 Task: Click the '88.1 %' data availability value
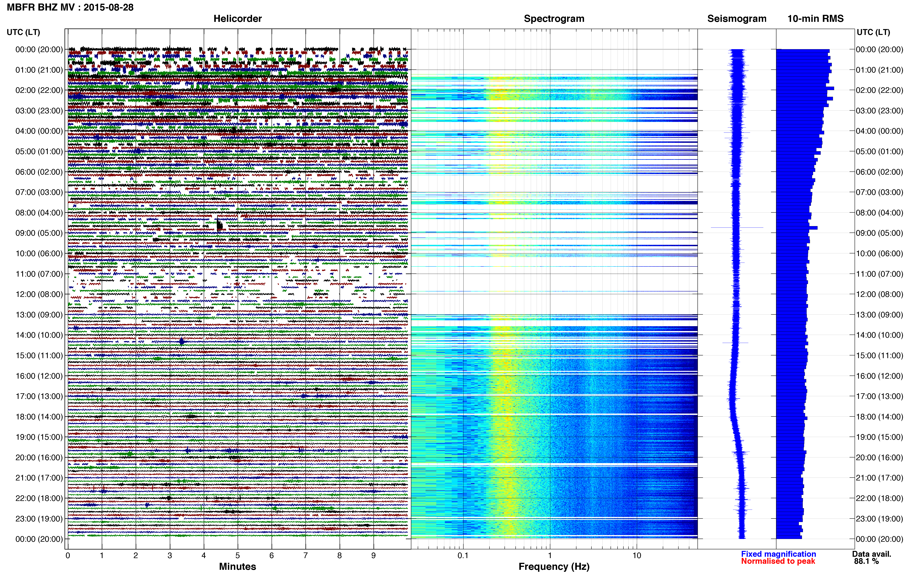[866, 561]
